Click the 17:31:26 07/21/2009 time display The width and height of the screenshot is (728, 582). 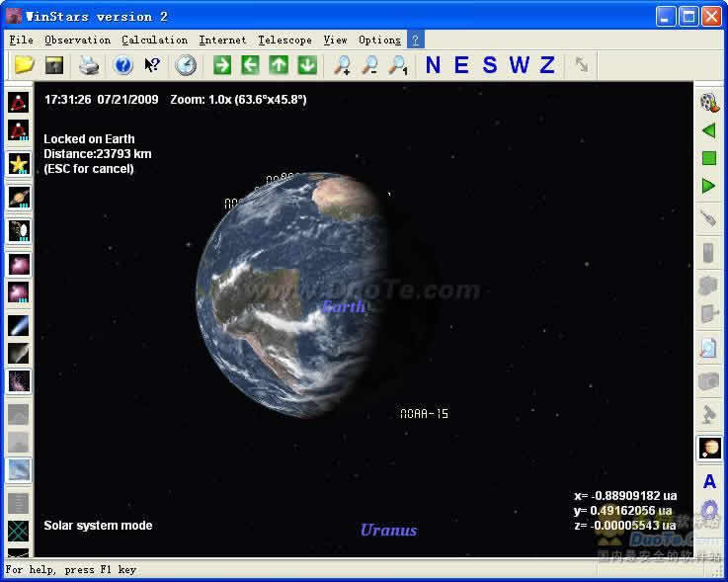pos(101,100)
